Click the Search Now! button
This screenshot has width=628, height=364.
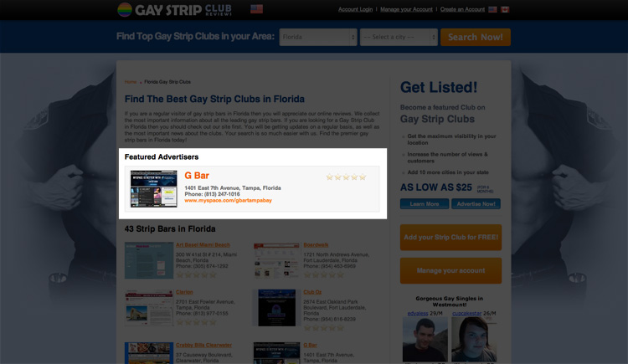coord(476,37)
